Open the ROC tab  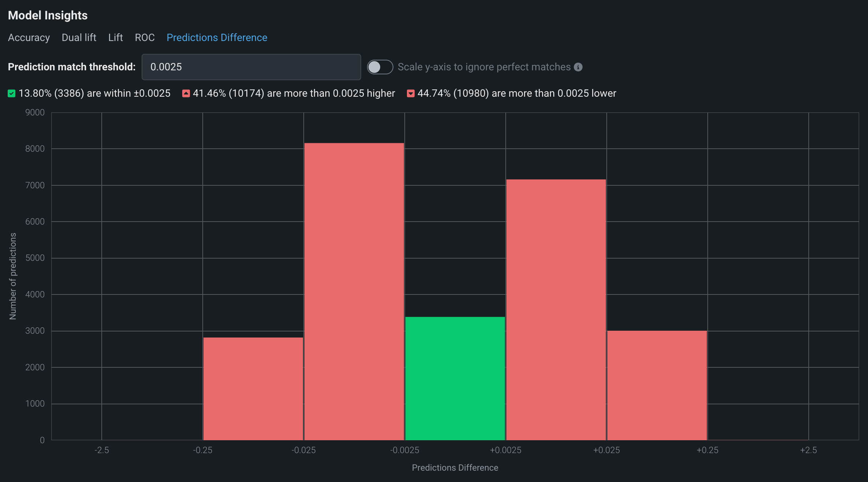(x=145, y=38)
